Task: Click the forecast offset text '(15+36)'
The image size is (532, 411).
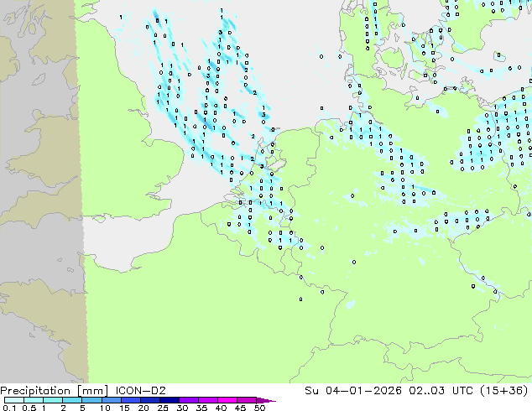Action: [x=504, y=391]
